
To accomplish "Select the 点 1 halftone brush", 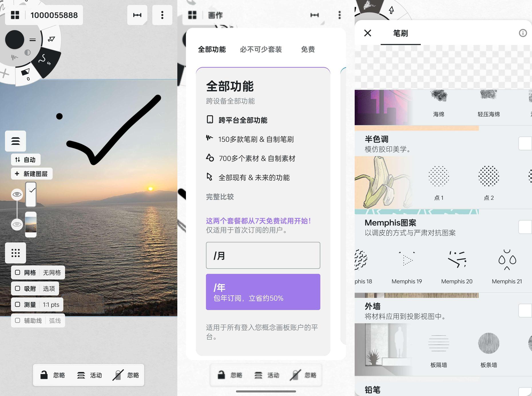I will (439, 183).
